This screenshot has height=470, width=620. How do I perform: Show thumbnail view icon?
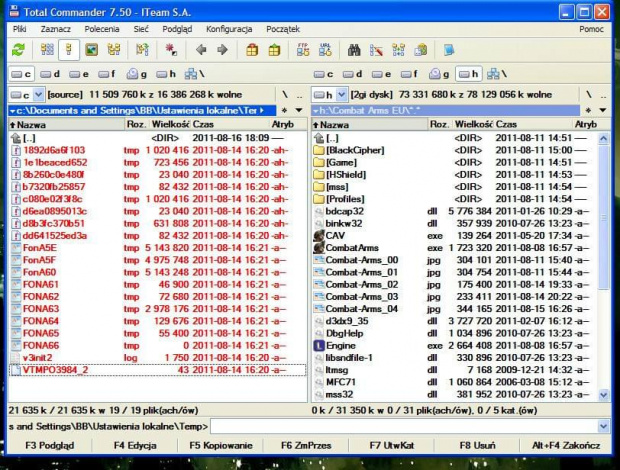click(91, 50)
